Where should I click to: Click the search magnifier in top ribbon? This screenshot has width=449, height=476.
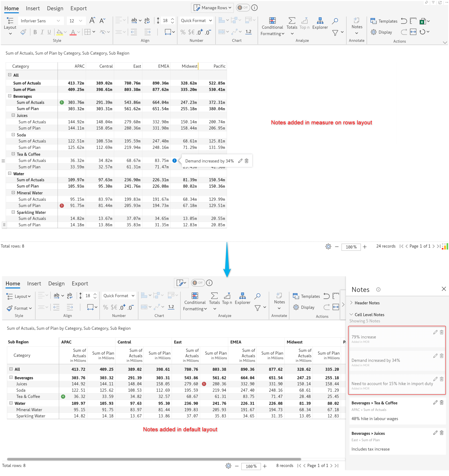point(335,21)
